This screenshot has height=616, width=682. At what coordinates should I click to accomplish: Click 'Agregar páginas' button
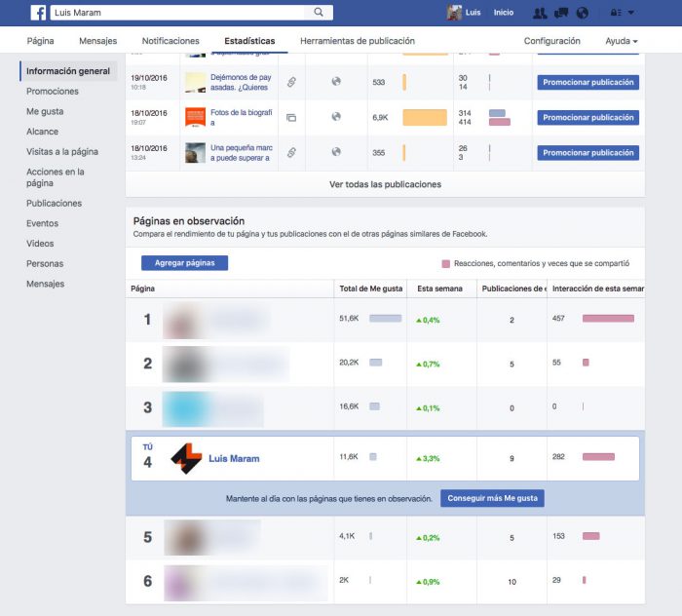[x=184, y=263]
